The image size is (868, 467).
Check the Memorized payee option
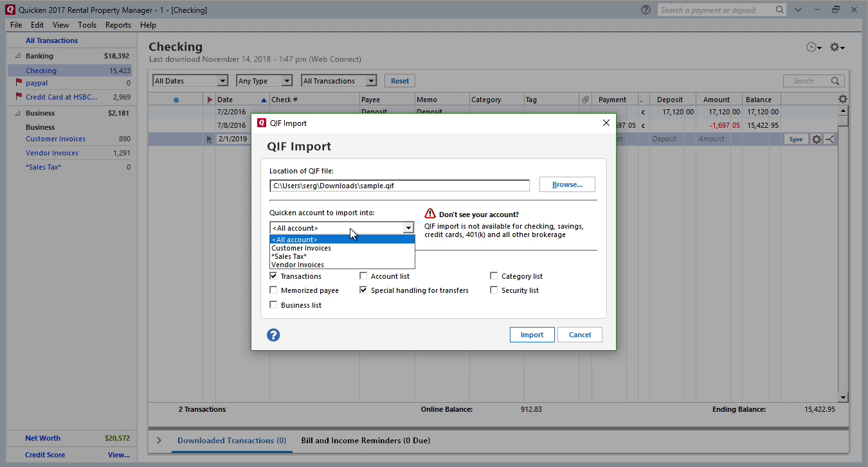click(x=273, y=290)
